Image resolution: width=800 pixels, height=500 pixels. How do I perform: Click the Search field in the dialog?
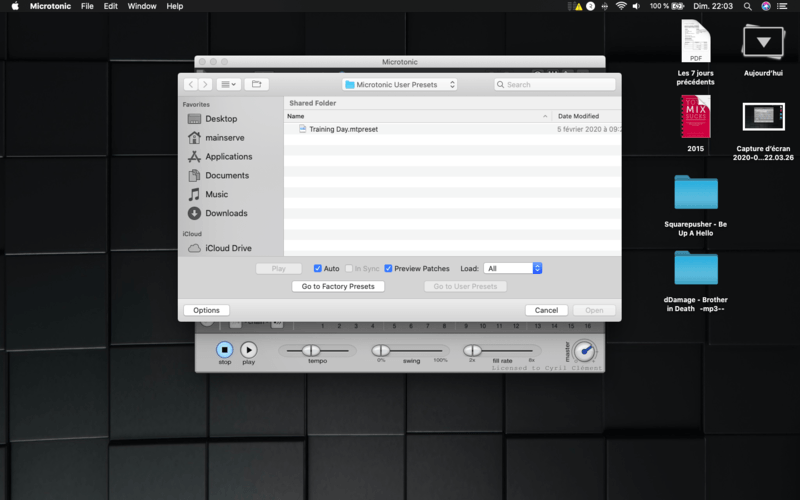pos(555,85)
